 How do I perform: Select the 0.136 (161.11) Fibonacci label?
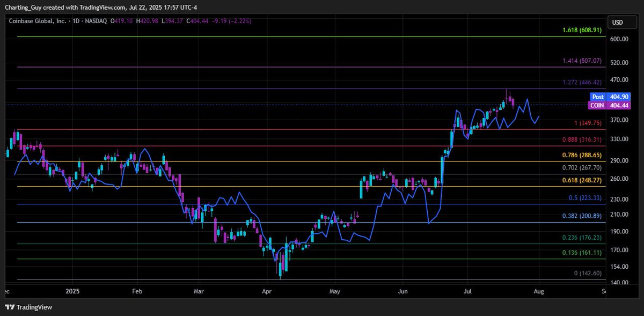coord(581,253)
